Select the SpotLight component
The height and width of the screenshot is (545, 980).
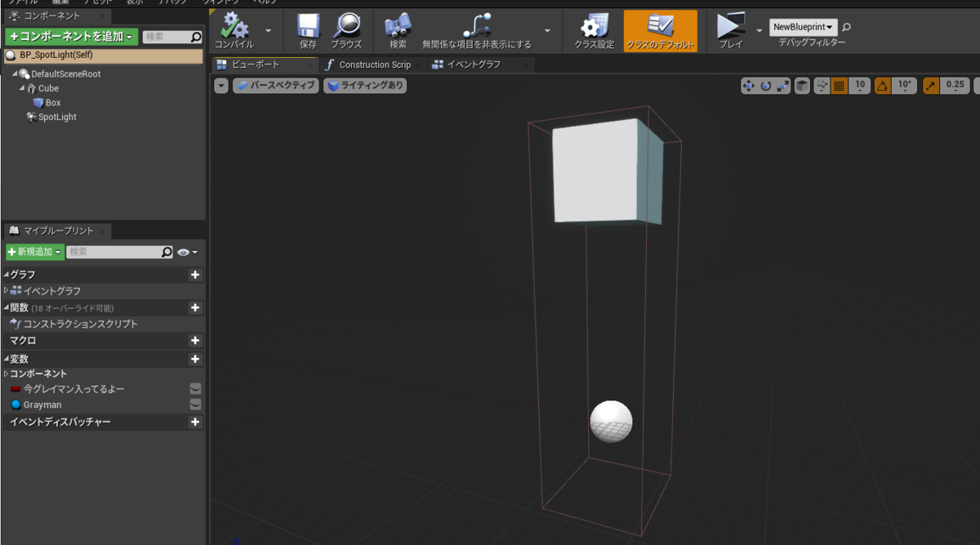[57, 117]
